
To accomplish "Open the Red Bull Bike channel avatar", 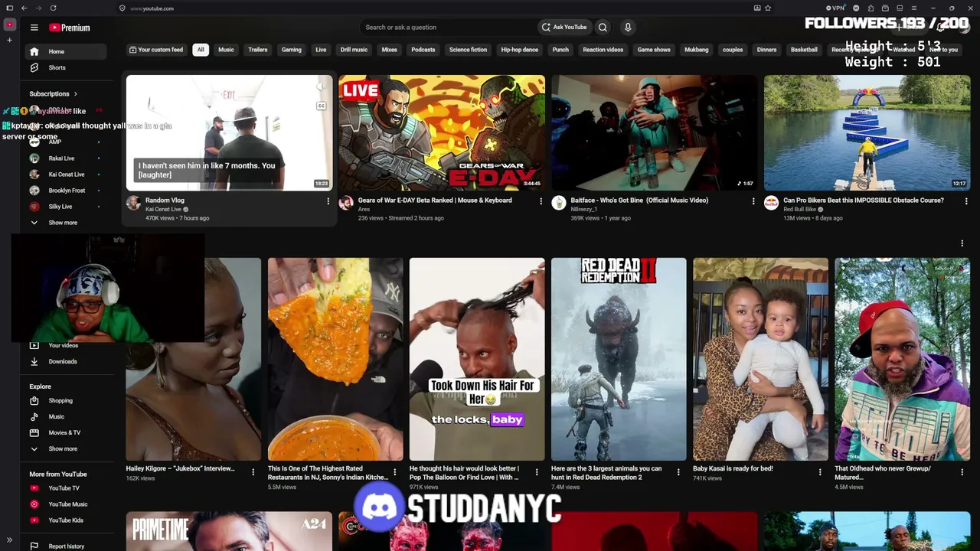I will click(771, 203).
